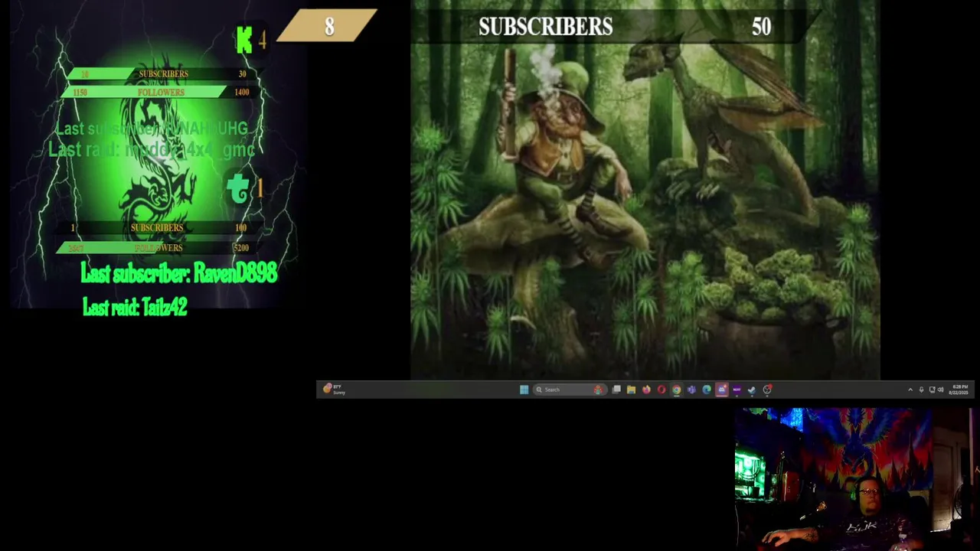Viewport: 980px width, 551px height.
Task: Click the SUBSCRIBERS progress bar ending 30
Action: 163,74
